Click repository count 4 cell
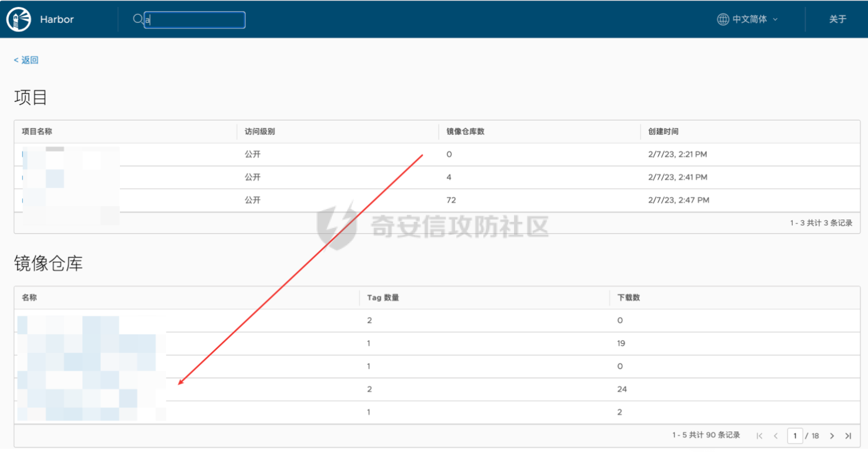The image size is (868, 452). [449, 177]
